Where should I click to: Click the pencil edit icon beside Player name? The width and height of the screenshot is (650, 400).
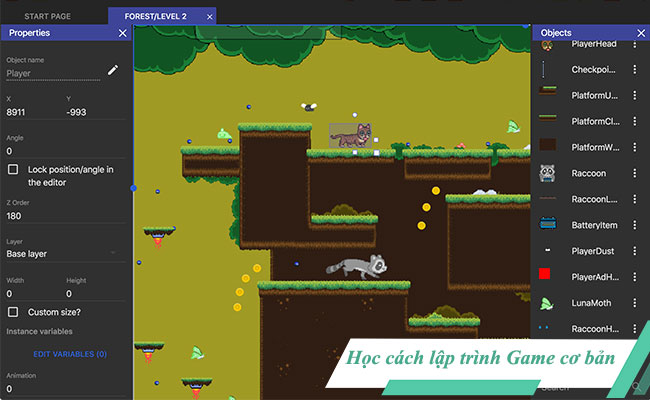113,70
